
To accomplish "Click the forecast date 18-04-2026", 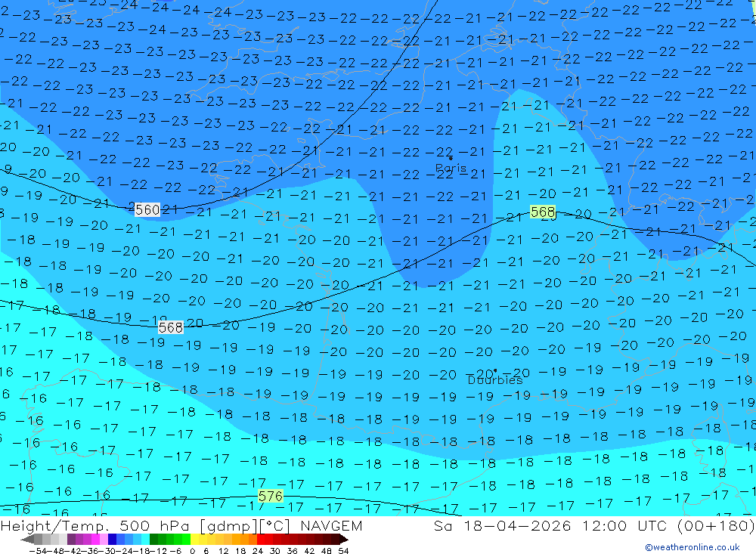I will (517, 525).
